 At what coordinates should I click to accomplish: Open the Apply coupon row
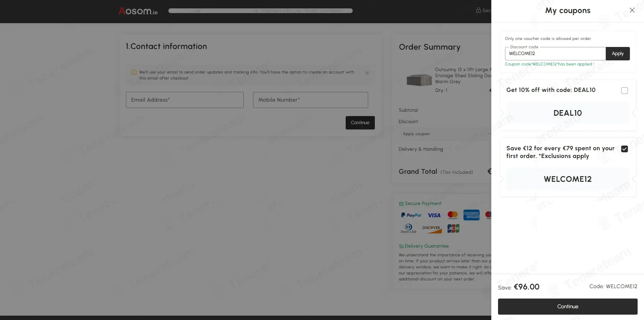(x=445, y=134)
